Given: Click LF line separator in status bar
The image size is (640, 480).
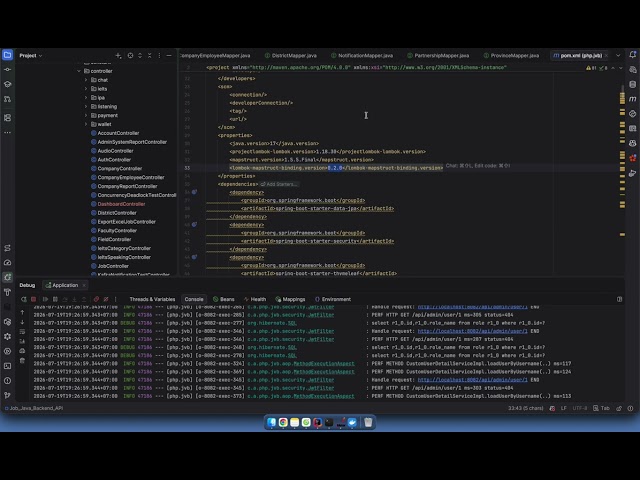Looking at the screenshot, I should point(564,408).
